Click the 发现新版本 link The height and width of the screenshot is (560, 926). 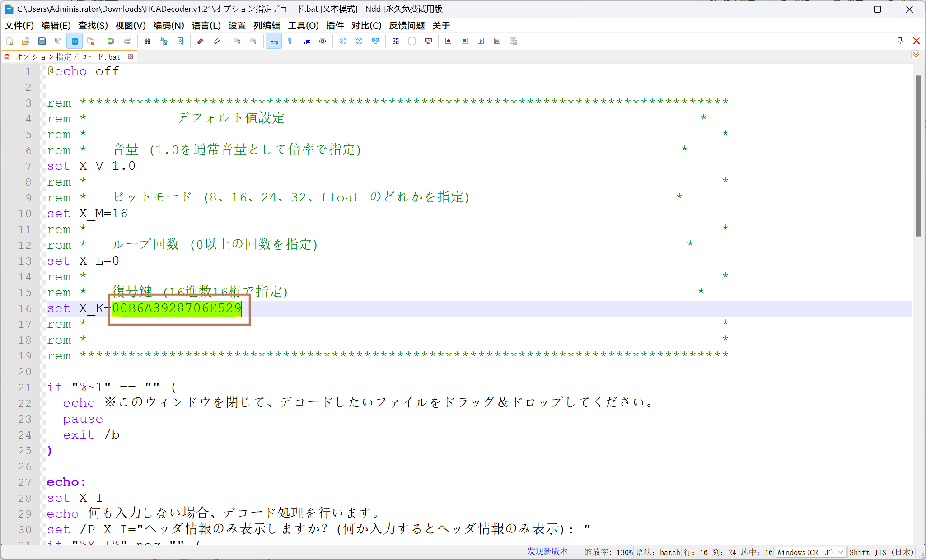click(x=547, y=552)
